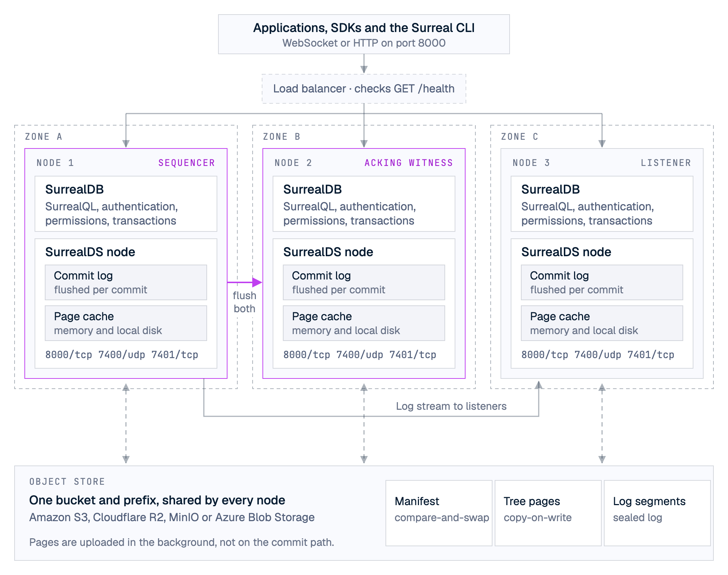This screenshot has width=728, height=575.
Task: Select the SurrealDB box in Node 1
Action: pyautogui.click(x=126, y=204)
